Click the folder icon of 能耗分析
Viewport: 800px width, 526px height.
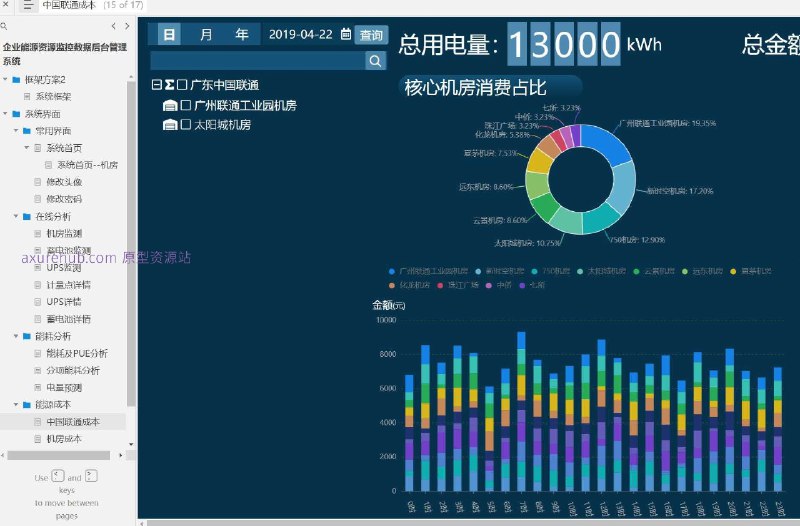click(x=27, y=337)
